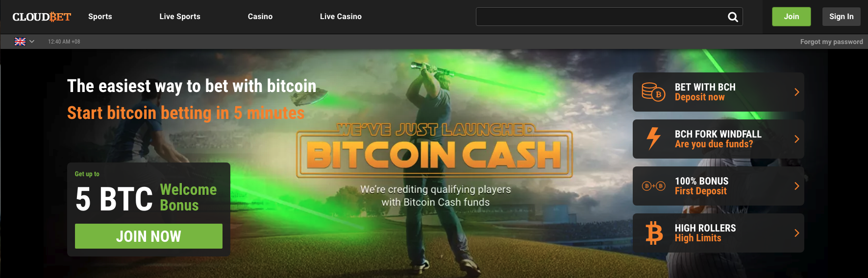
Task: Click the lightning bolt BCH Fork Windfall icon
Action: click(x=653, y=139)
